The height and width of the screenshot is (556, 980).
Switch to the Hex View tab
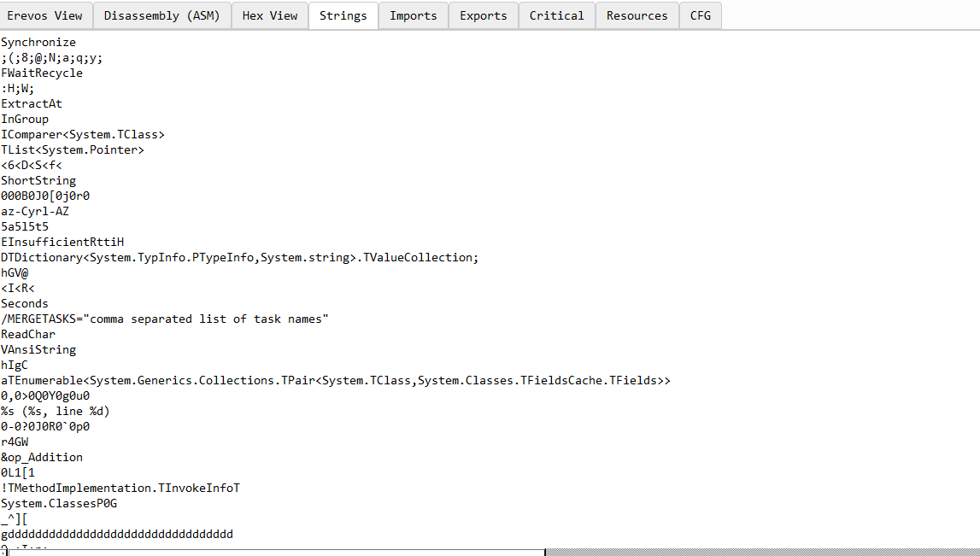pos(270,15)
